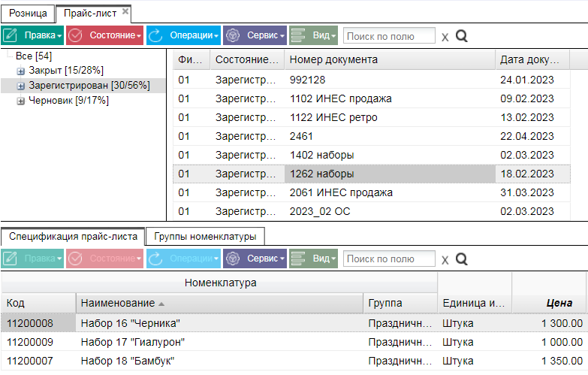Select document 1122 ИНЕС ретро

point(372,117)
